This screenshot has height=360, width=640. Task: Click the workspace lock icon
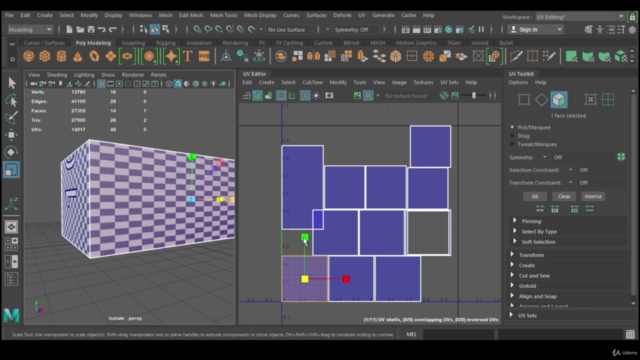tap(632, 17)
